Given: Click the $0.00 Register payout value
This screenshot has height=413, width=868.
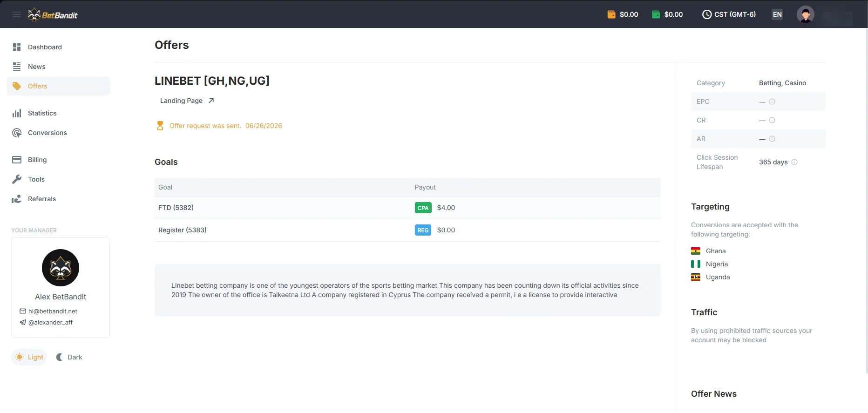Looking at the screenshot, I should pyautogui.click(x=446, y=230).
